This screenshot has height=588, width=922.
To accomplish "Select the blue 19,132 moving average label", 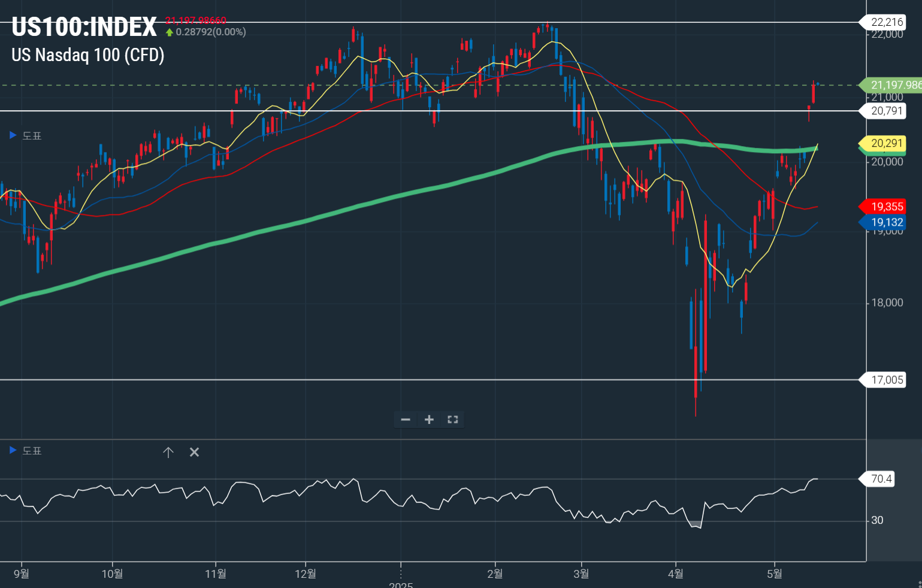I will 886,223.
